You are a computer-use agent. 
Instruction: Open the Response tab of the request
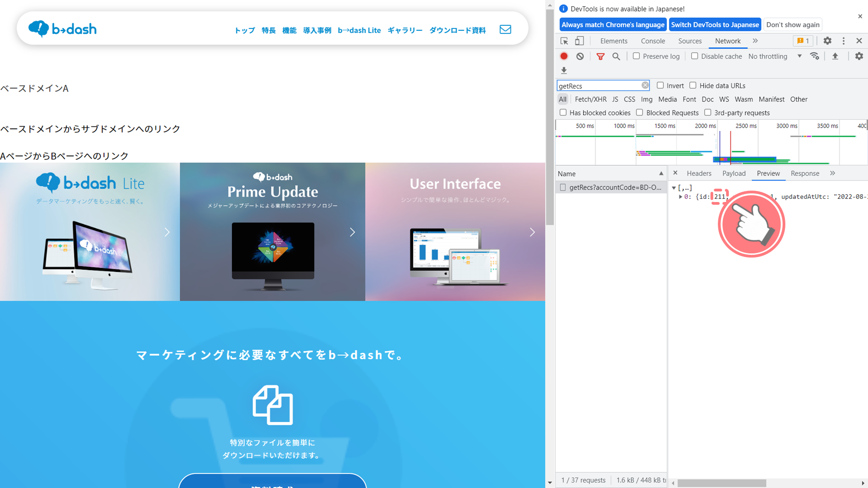tap(805, 173)
